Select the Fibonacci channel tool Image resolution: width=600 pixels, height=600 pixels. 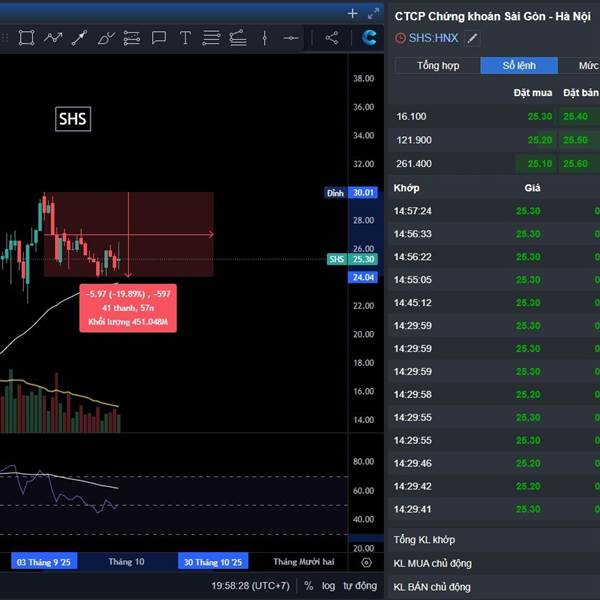pyautogui.click(x=238, y=38)
